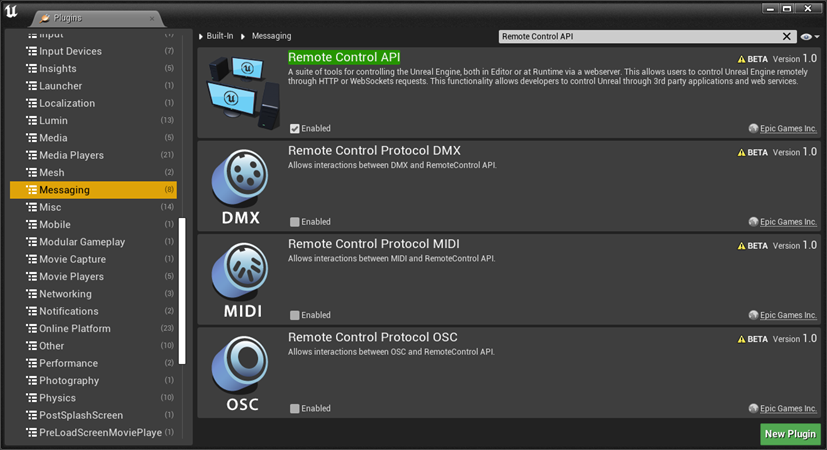Click the Lumin category list icon
827x450 pixels.
[32, 121]
